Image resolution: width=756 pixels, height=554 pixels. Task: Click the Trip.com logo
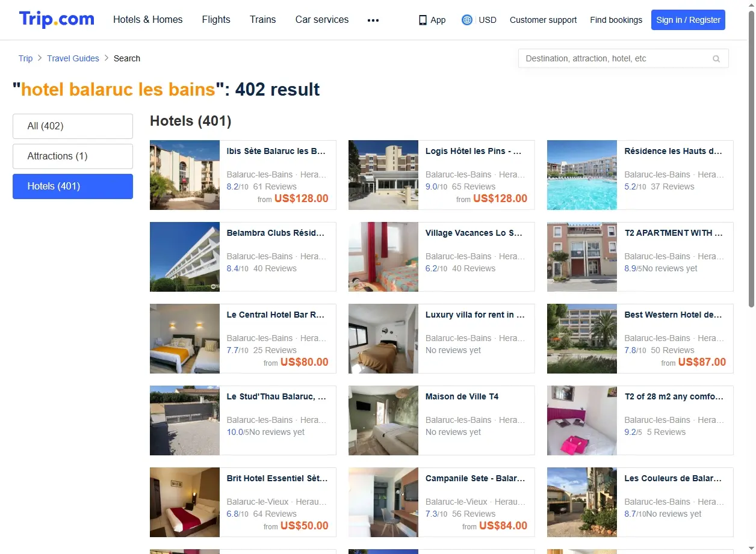pyautogui.click(x=57, y=19)
